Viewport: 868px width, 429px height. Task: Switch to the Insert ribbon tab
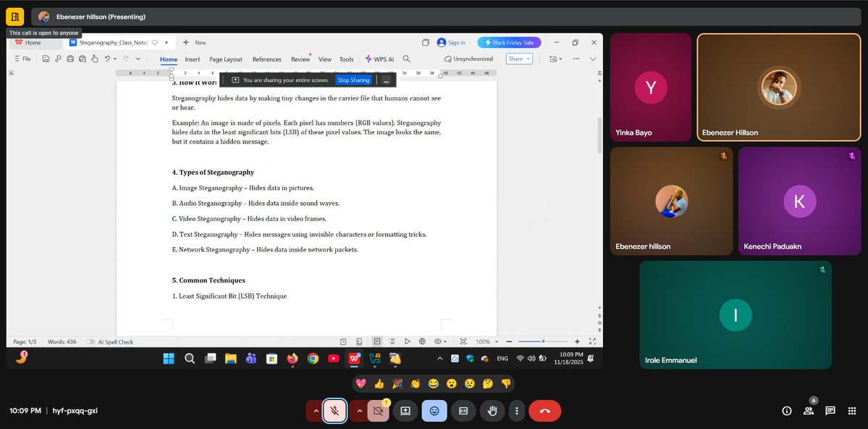[x=192, y=59]
